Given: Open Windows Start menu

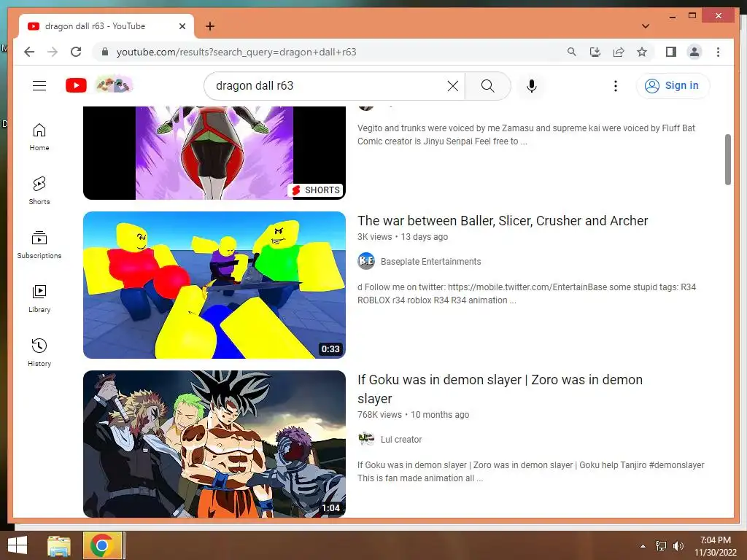Looking at the screenshot, I should coord(18,545).
